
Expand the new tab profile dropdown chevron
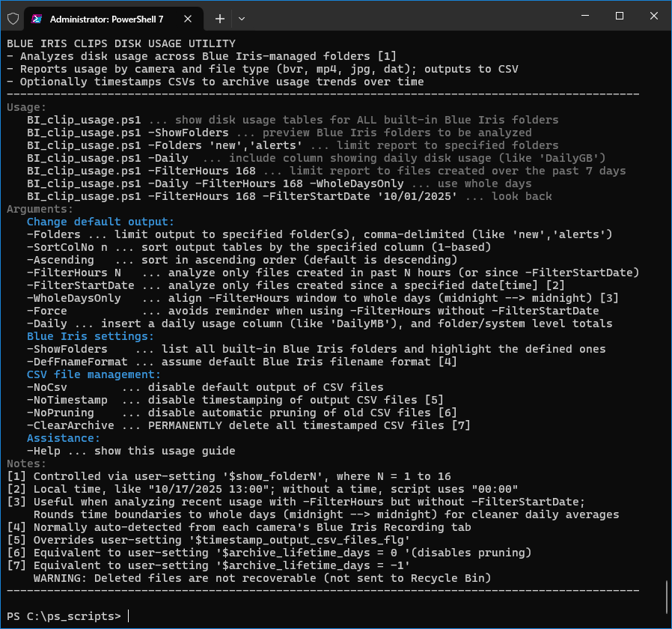[242, 18]
